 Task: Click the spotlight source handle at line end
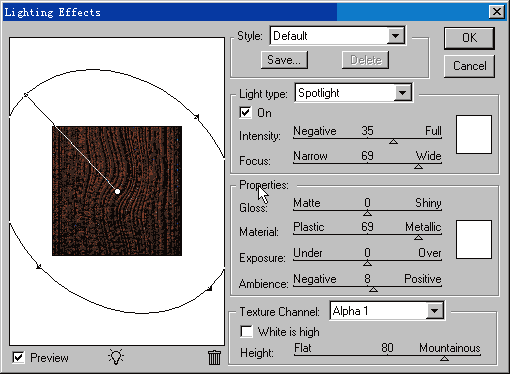(26, 95)
